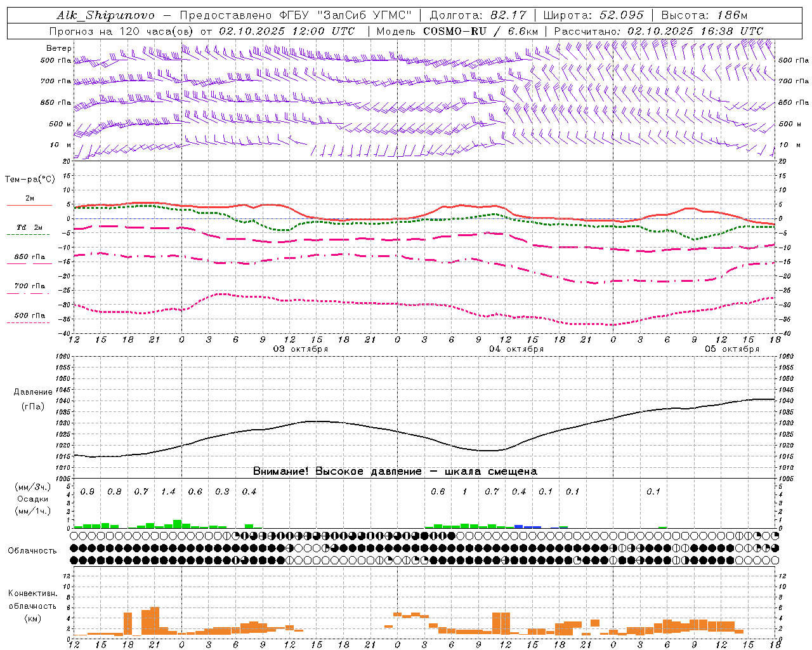
Task: Click the Облачность panel label
Action: point(32,551)
